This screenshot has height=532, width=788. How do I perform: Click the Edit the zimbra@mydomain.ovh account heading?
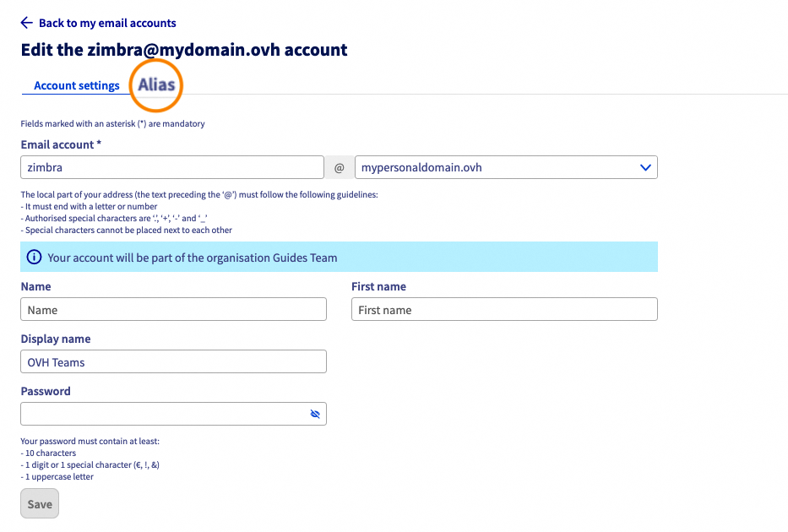pos(184,50)
